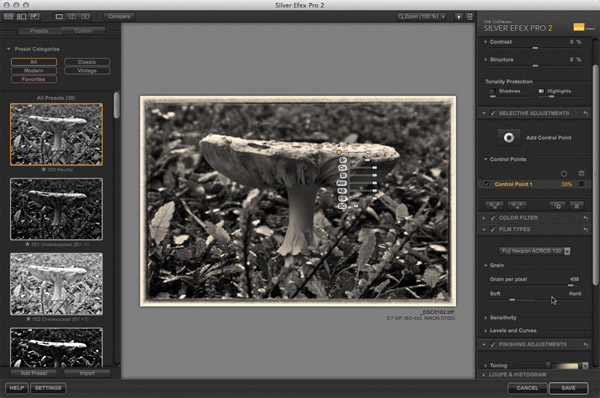Expand the Contrast options
This screenshot has width=600, height=398.
[486, 42]
